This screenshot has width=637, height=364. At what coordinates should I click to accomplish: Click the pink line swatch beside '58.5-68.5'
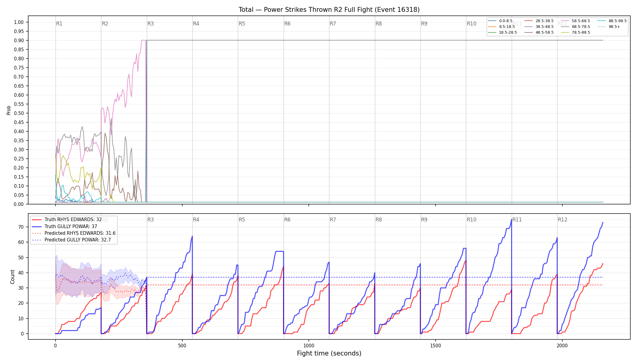(565, 21)
